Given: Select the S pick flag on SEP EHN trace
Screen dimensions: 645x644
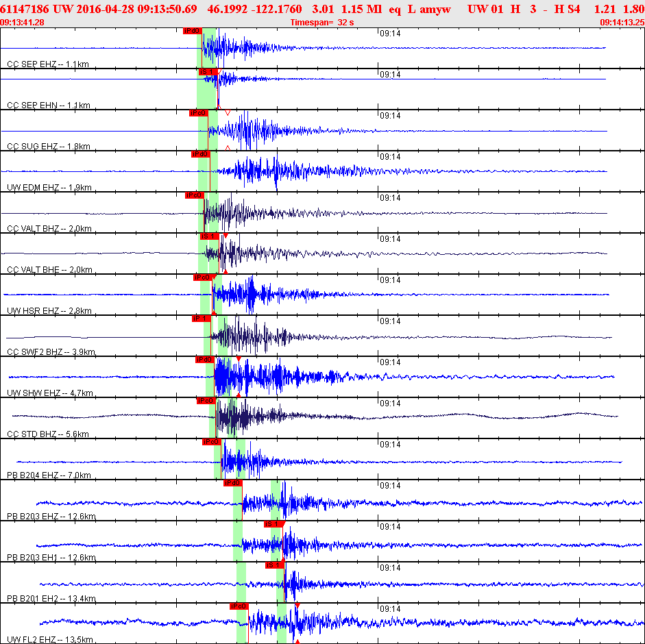Looking at the screenshot, I should point(208,72).
